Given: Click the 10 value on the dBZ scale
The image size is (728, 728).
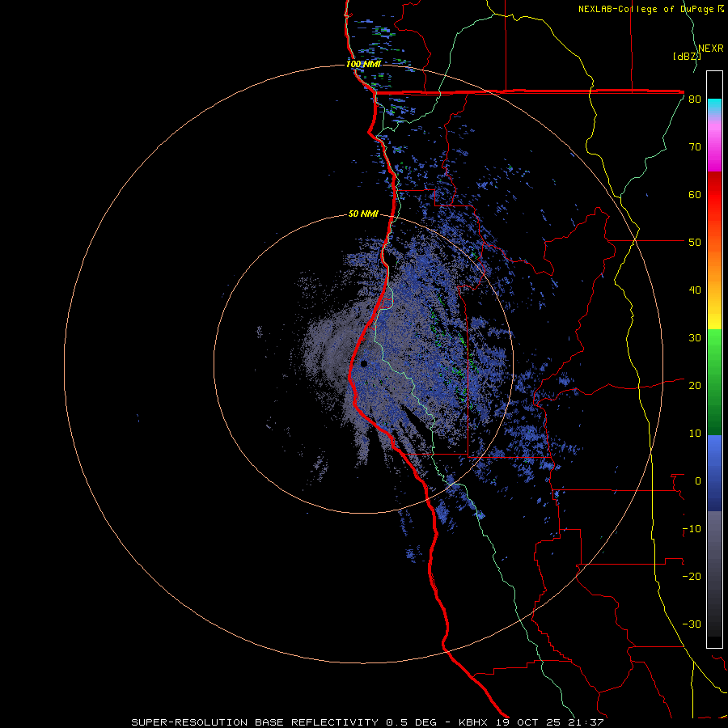Looking at the screenshot, I should pyautogui.click(x=695, y=434).
